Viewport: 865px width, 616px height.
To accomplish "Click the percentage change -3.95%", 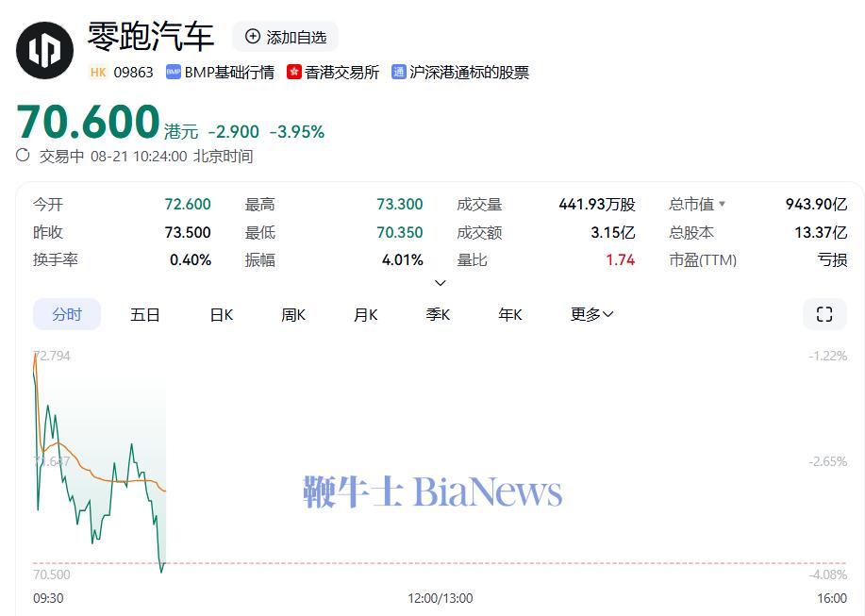I will coord(297,132).
